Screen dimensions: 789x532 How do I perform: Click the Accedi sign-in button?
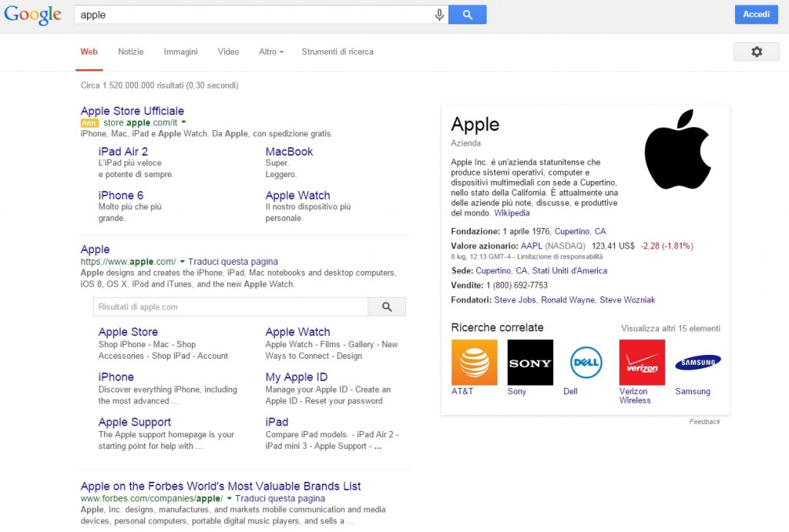[757, 15]
